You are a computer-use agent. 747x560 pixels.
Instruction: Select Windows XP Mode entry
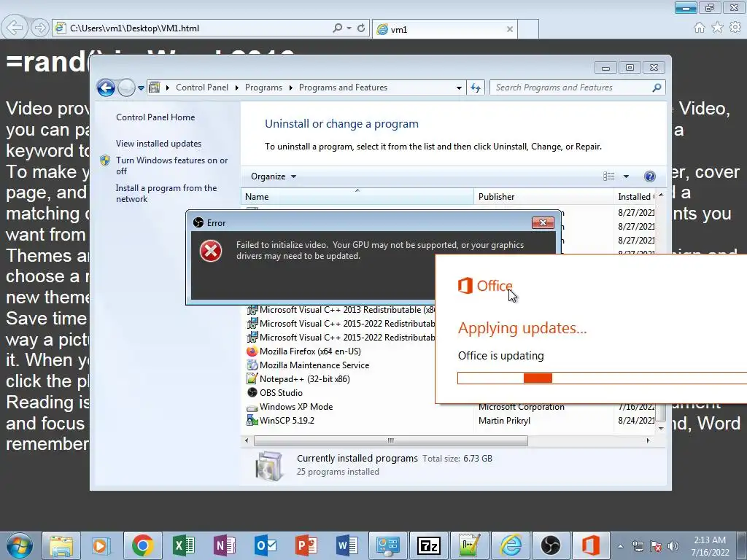point(296,407)
